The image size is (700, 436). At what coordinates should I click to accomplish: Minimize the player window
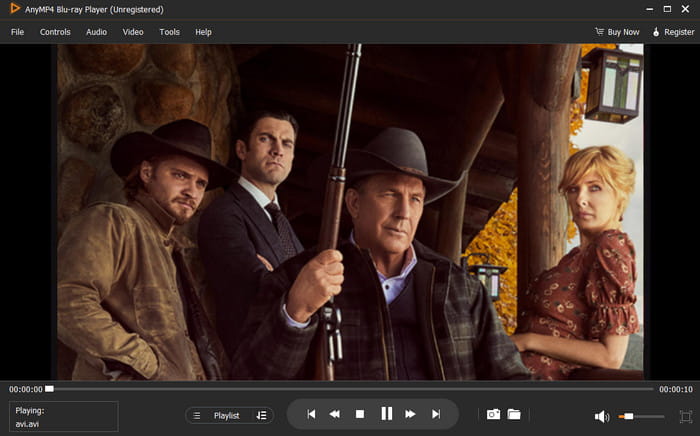click(650, 9)
